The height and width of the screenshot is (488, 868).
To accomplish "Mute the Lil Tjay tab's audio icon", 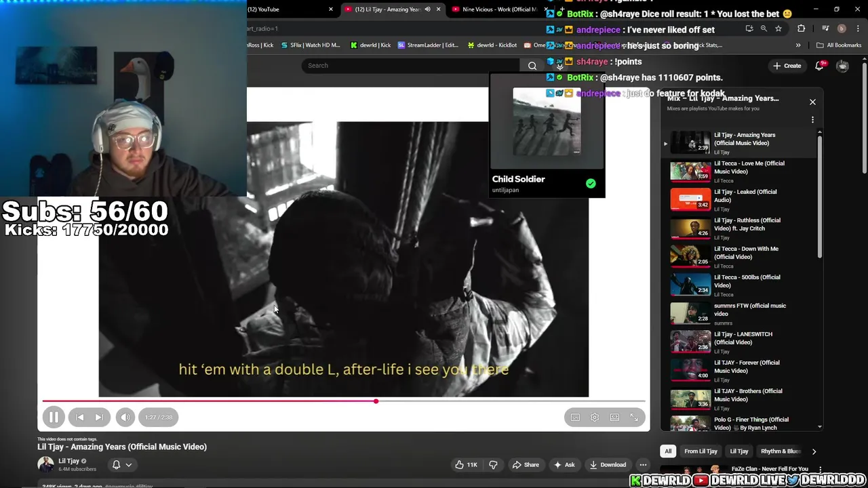I will point(427,9).
